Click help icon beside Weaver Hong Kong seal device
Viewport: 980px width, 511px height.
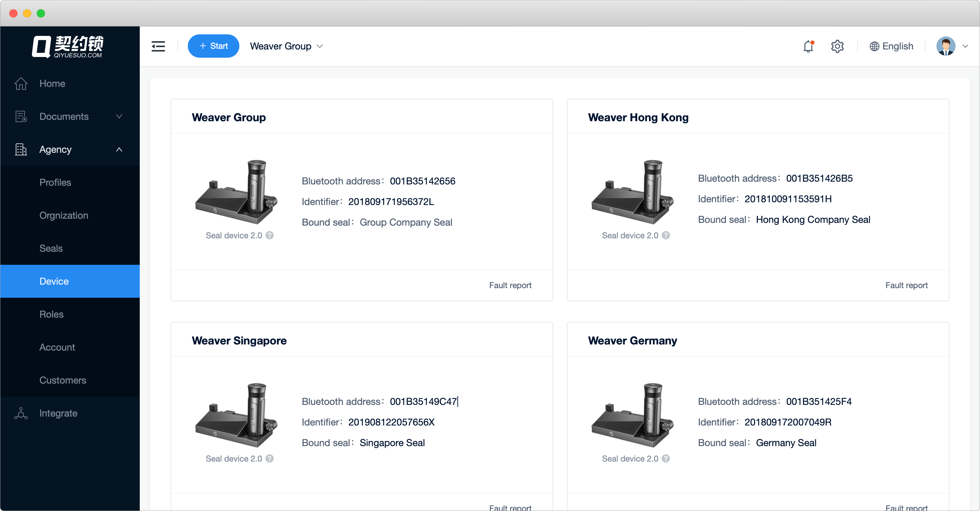pos(666,236)
